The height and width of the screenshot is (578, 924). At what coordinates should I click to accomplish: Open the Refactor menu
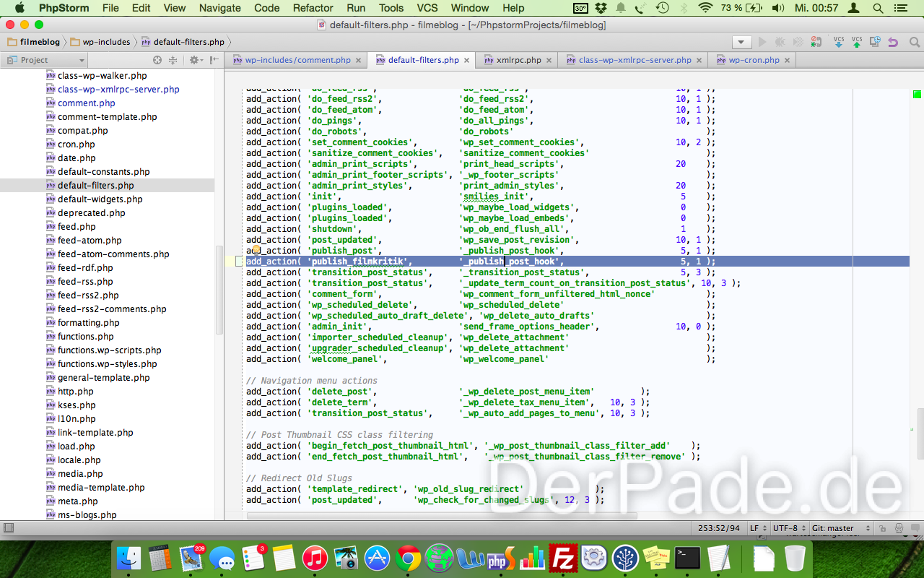[313, 8]
